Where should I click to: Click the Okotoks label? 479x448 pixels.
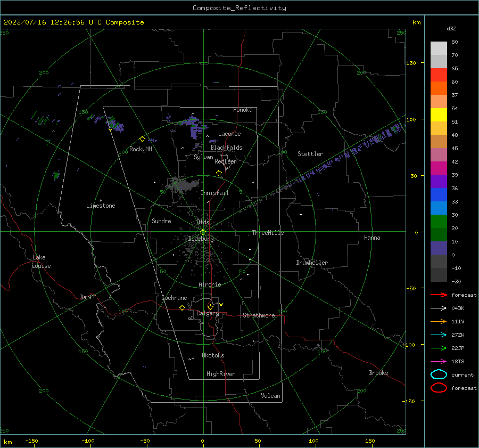pyautogui.click(x=213, y=355)
